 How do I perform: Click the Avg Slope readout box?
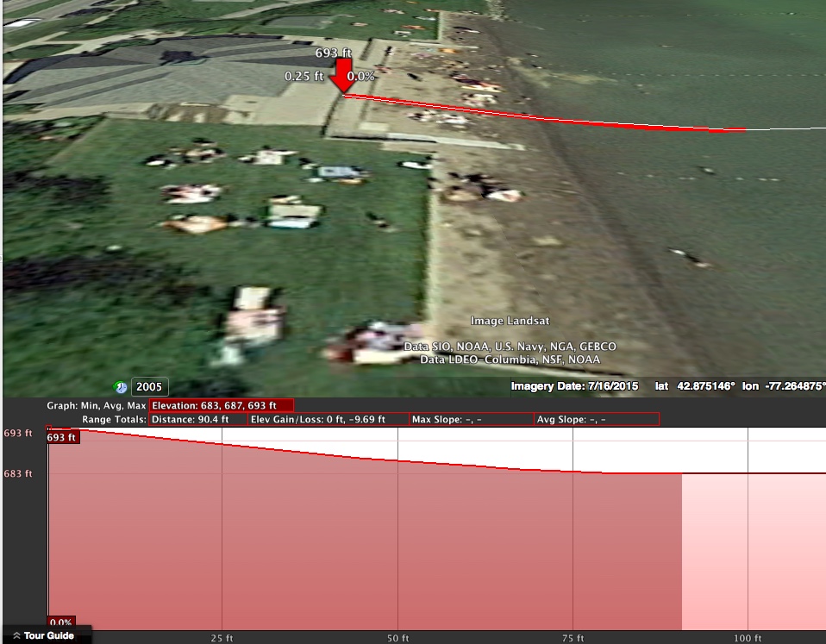596,419
